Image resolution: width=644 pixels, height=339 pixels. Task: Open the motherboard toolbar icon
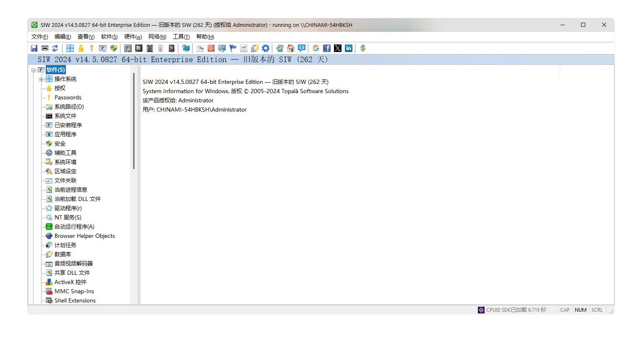click(x=128, y=48)
